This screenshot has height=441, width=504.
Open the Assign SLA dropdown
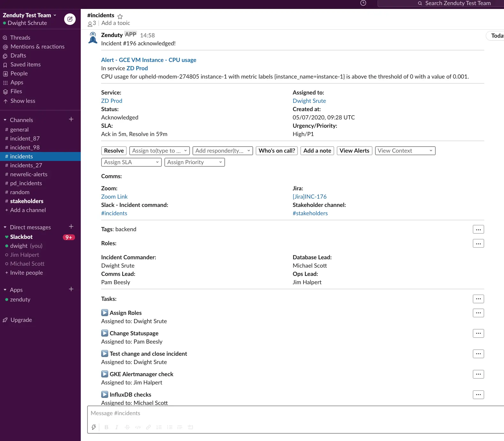point(131,162)
